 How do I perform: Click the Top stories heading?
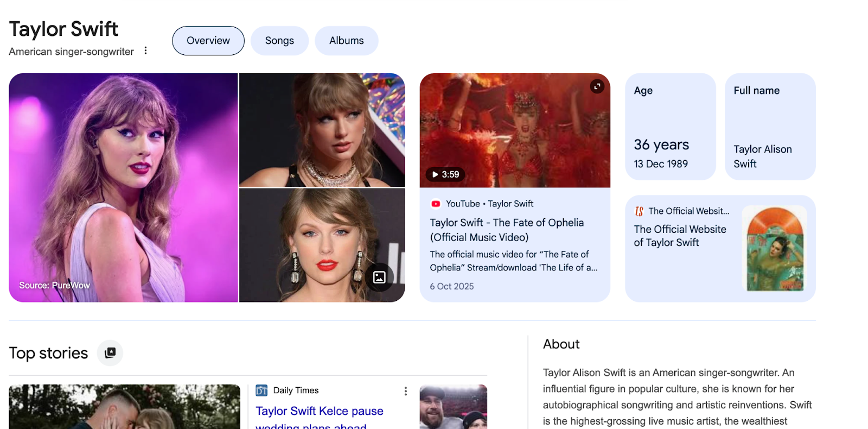tap(48, 353)
